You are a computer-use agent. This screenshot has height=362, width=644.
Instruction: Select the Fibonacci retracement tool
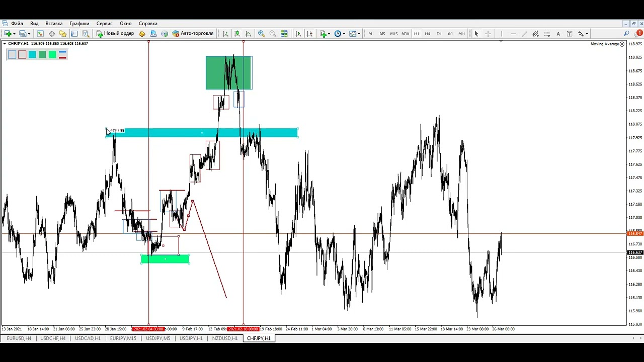click(x=546, y=34)
